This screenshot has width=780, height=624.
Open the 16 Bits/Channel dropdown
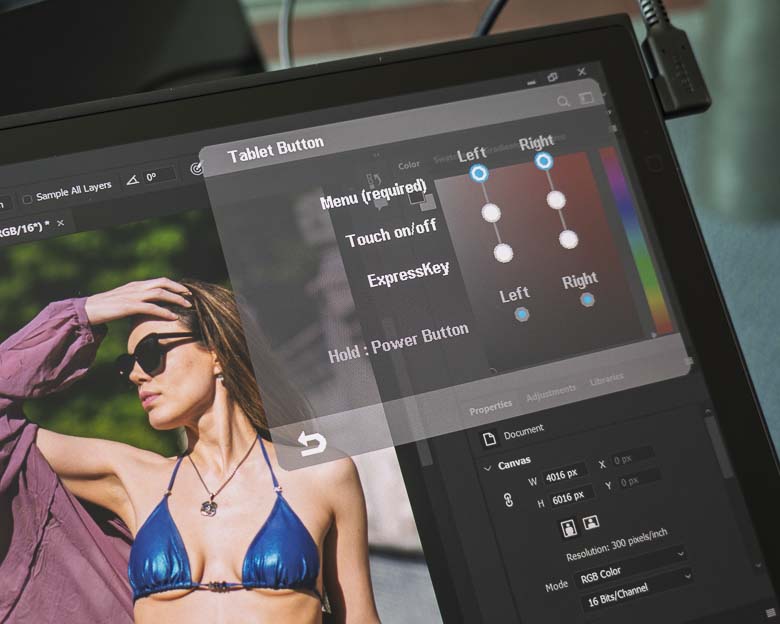coord(638,591)
